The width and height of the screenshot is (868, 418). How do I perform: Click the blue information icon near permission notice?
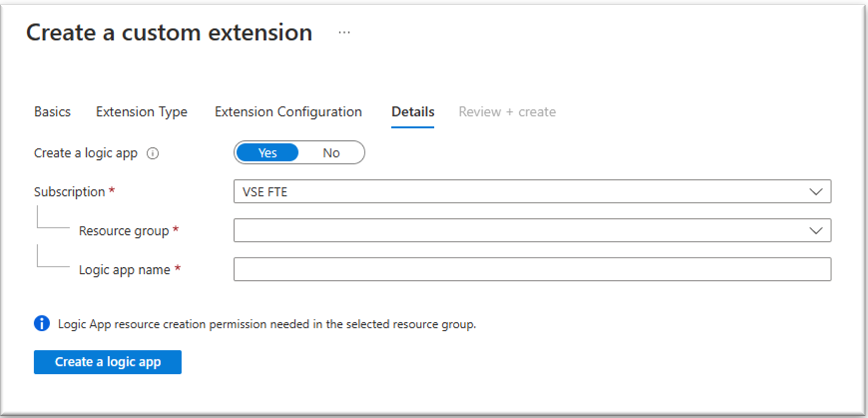[x=42, y=324]
